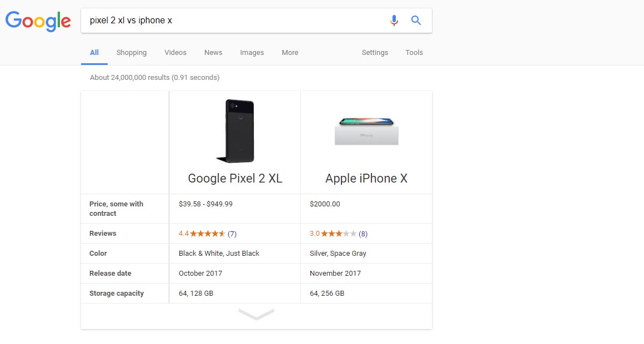Expand the comparison table with the chevron
This screenshot has width=644, height=344.
pos(256,313)
